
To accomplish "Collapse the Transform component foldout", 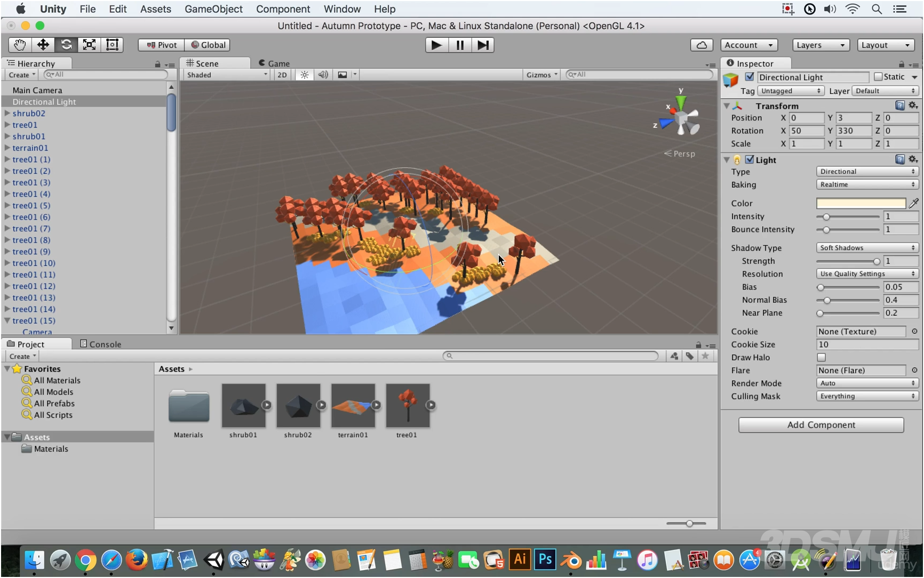I will (x=727, y=106).
